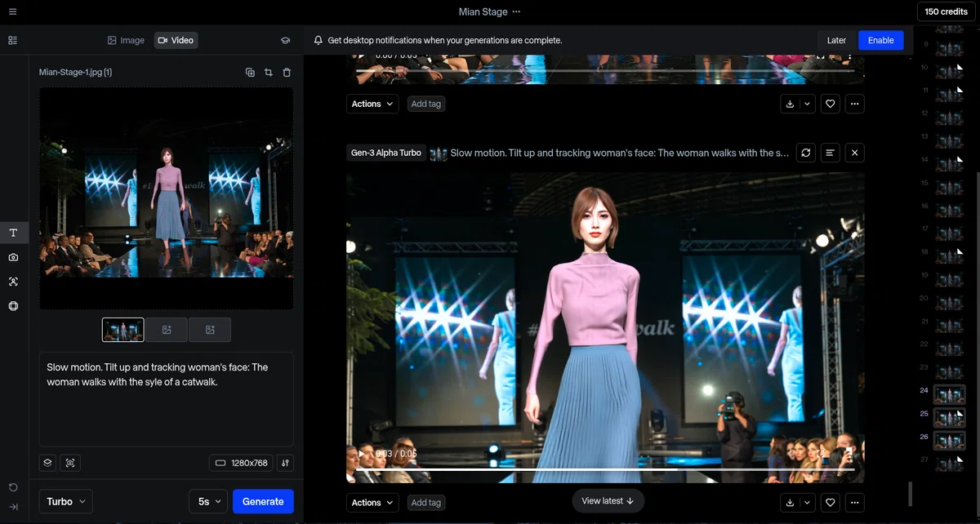Dismiss notifications with Later button
980x524 pixels.
pyautogui.click(x=836, y=40)
